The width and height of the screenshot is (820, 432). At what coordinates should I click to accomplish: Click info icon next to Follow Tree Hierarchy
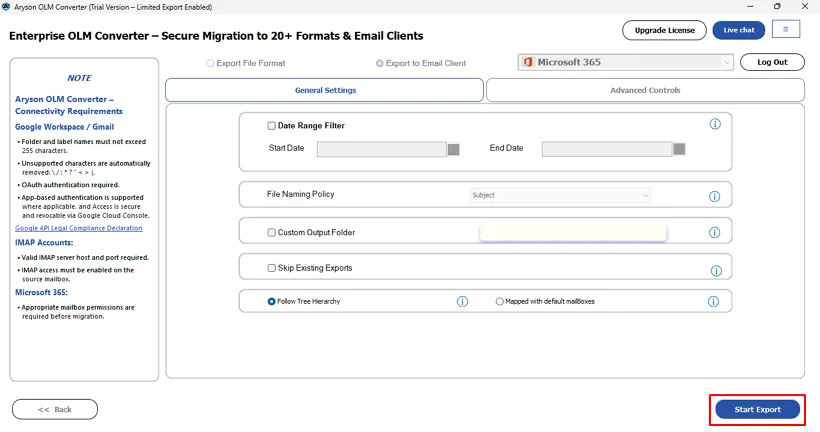[462, 301]
